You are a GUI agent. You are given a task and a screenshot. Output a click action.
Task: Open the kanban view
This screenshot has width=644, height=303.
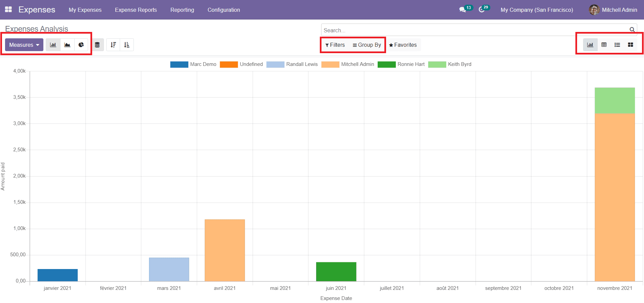631,44
